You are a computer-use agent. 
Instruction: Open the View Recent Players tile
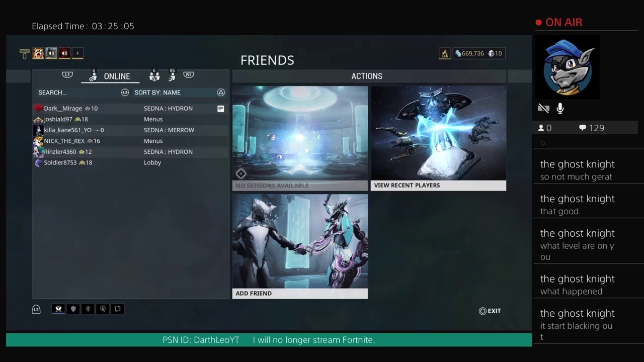point(438,138)
